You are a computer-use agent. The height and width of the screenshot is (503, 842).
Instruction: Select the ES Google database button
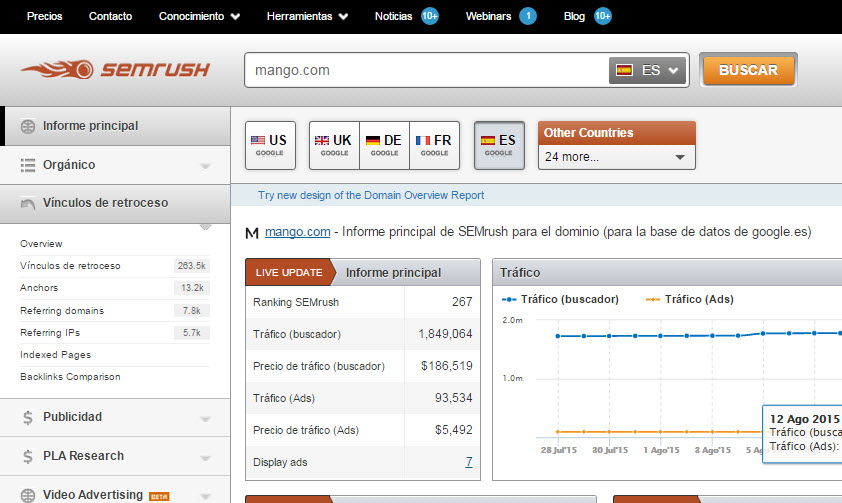click(499, 145)
